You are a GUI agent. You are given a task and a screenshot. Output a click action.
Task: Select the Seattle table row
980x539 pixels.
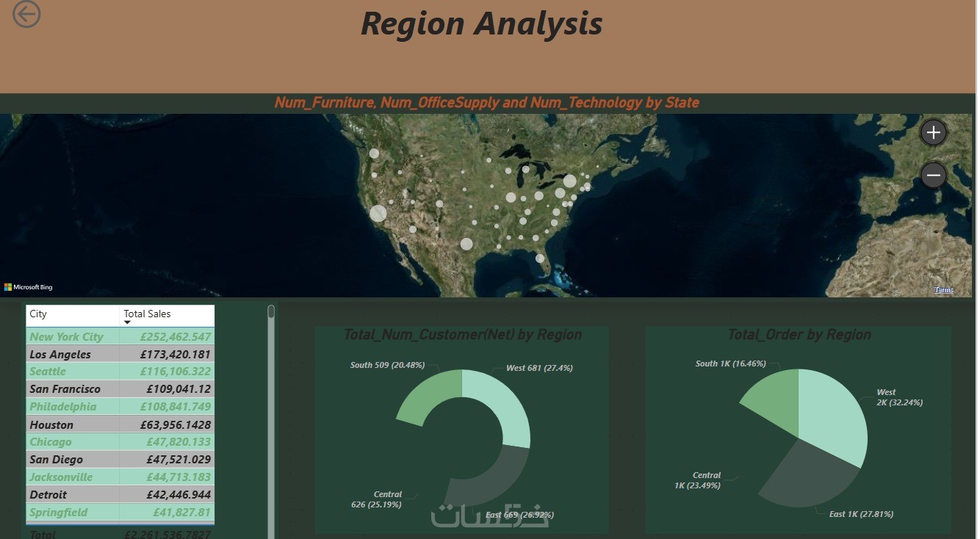pos(120,372)
